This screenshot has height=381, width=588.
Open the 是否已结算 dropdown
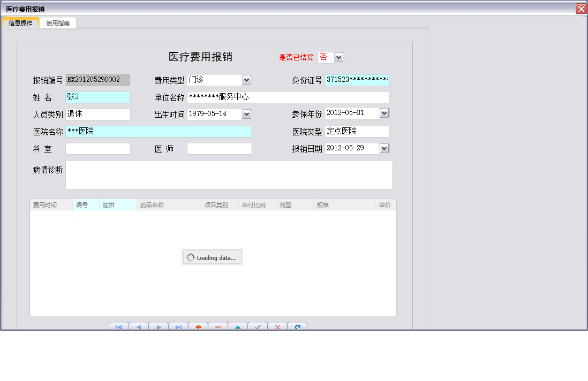[x=338, y=57]
